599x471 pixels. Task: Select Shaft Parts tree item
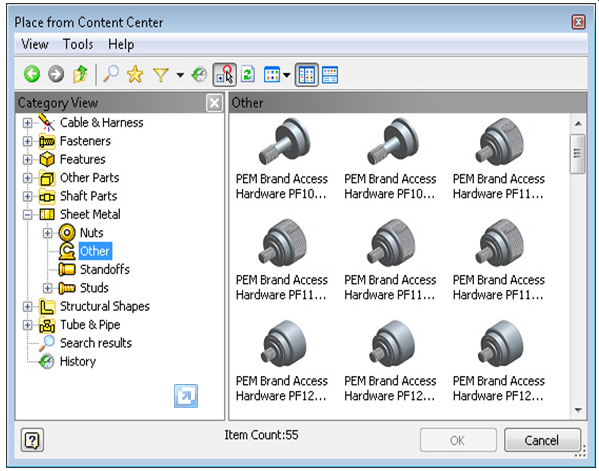pyautogui.click(x=88, y=196)
